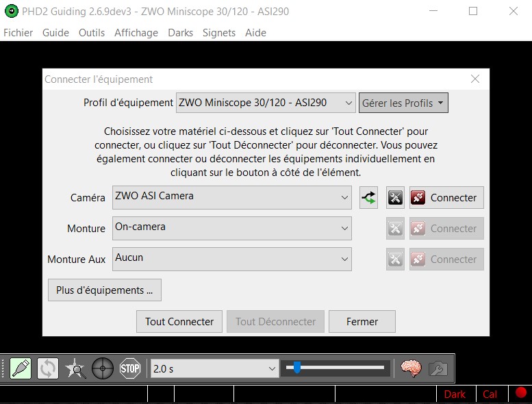The image size is (532, 404).
Task: Click Monture Aux setup wrench icon
Action: (x=395, y=260)
